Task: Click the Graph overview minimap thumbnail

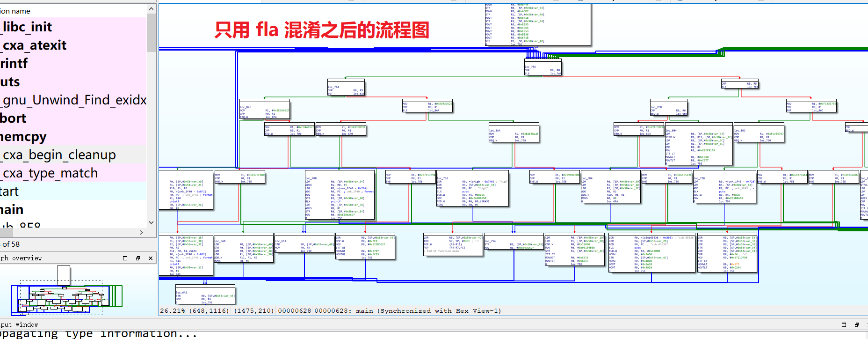Action: (65, 290)
